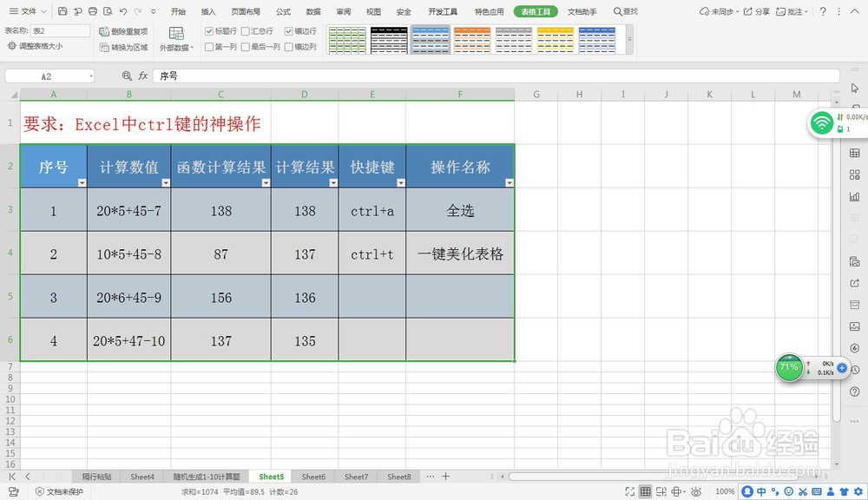Expand the table styles gallery

click(x=629, y=40)
